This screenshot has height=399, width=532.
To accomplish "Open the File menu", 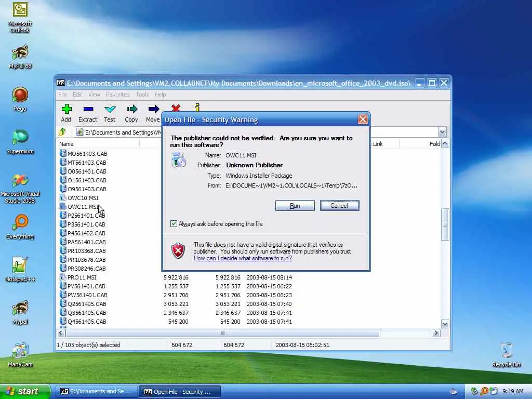I will tap(62, 95).
